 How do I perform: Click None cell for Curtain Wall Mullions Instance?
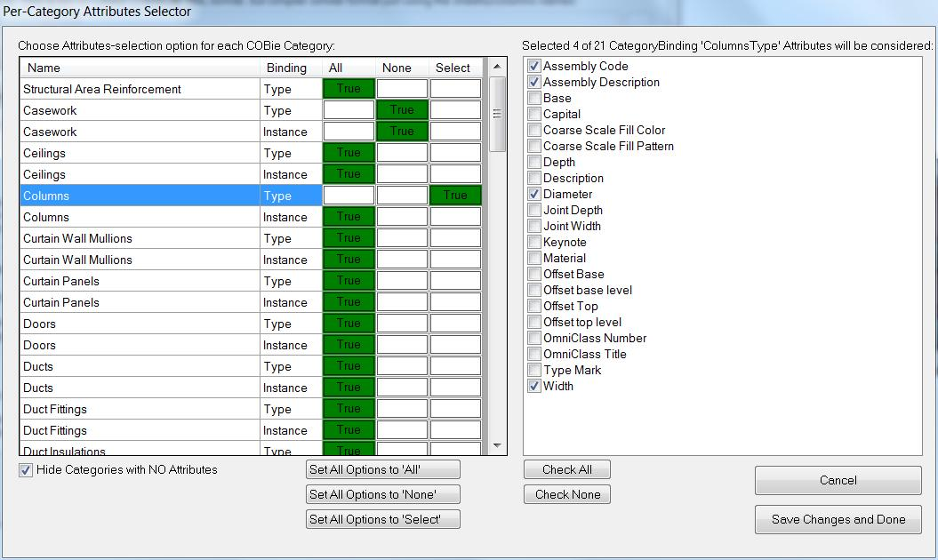coord(402,260)
